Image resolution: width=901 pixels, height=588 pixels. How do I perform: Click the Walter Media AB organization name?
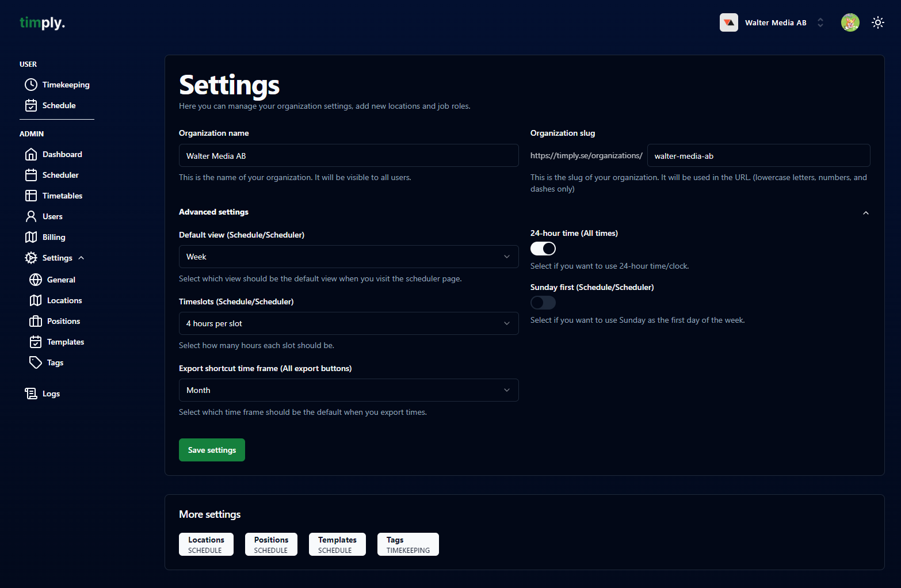[776, 22]
